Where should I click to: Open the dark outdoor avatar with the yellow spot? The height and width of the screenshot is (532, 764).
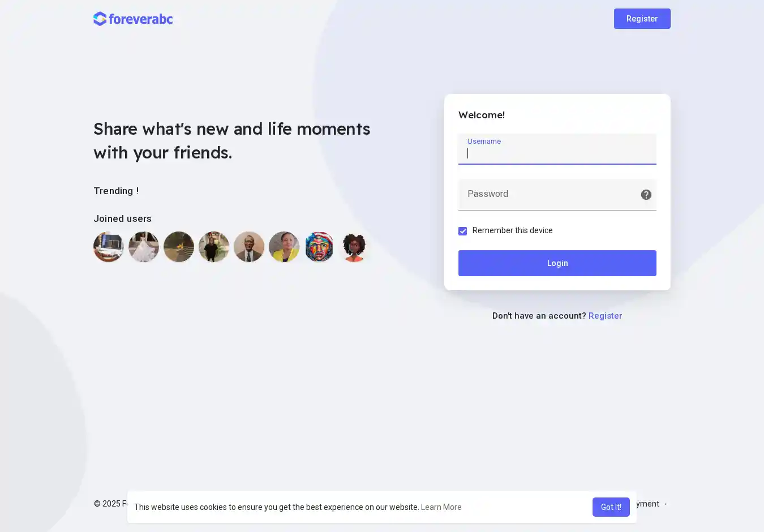point(179,247)
